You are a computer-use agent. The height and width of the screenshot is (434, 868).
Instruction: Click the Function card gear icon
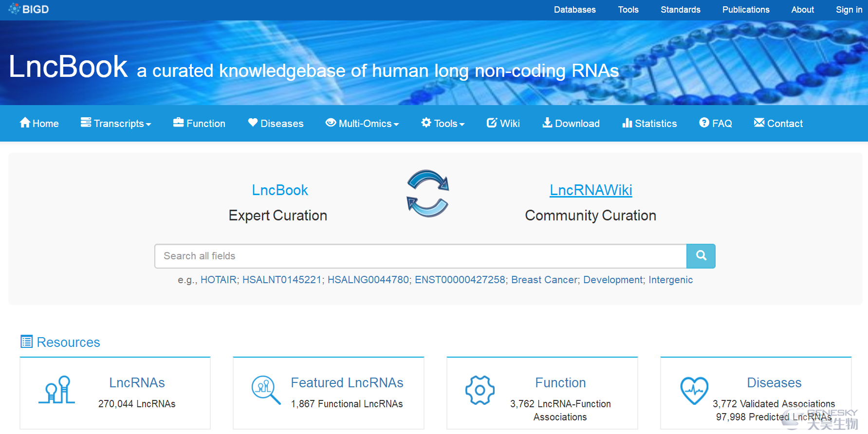tap(480, 390)
